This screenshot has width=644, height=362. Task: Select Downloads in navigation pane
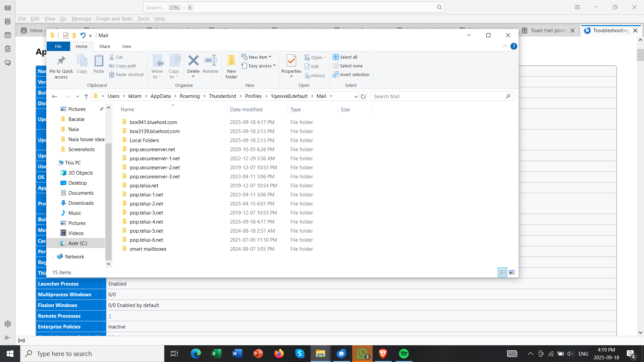(x=81, y=203)
